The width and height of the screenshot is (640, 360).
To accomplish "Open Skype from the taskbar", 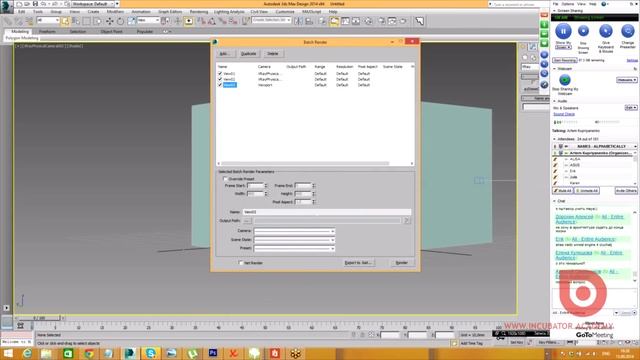I will [x=150, y=353].
